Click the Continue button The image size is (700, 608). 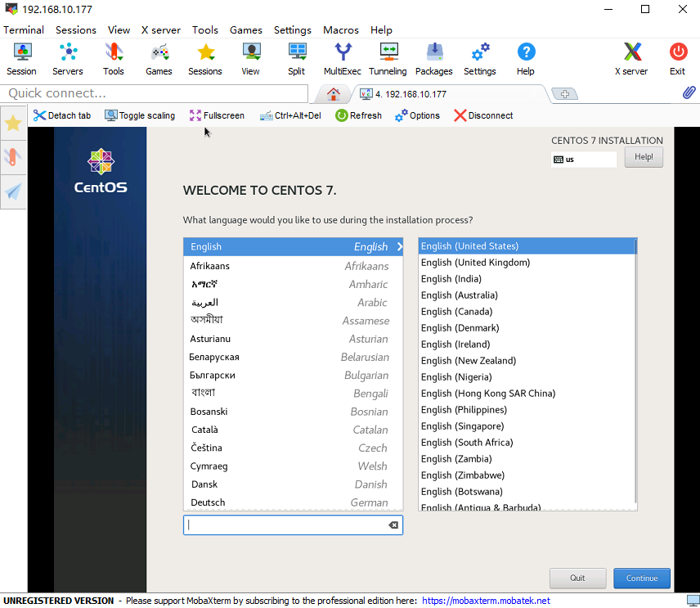pos(641,578)
